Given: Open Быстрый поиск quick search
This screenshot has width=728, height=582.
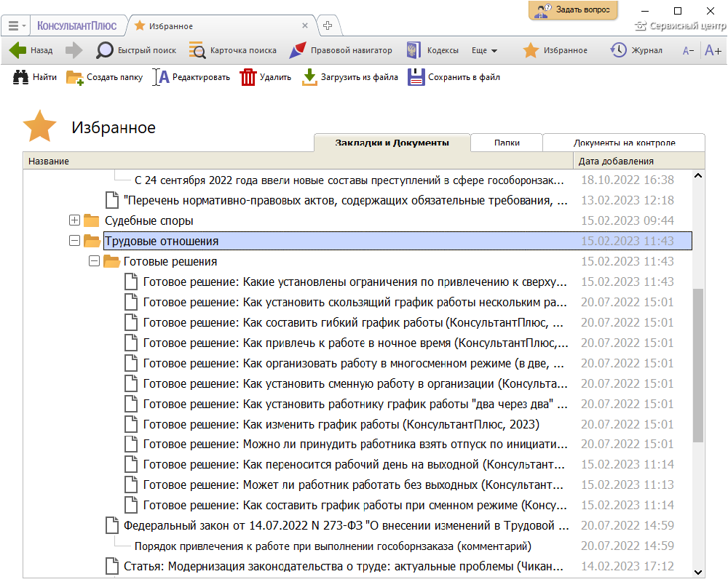Looking at the screenshot, I should tap(135, 50).
